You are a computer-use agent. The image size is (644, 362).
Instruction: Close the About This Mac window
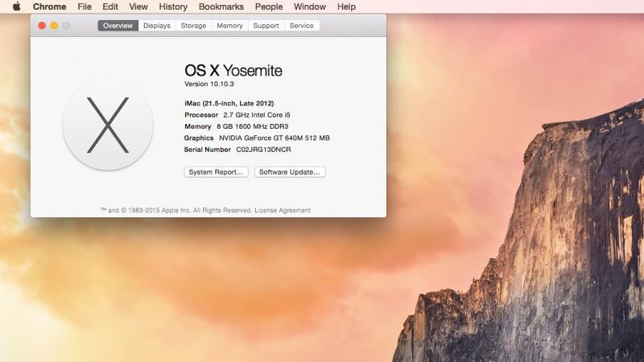pos(42,26)
